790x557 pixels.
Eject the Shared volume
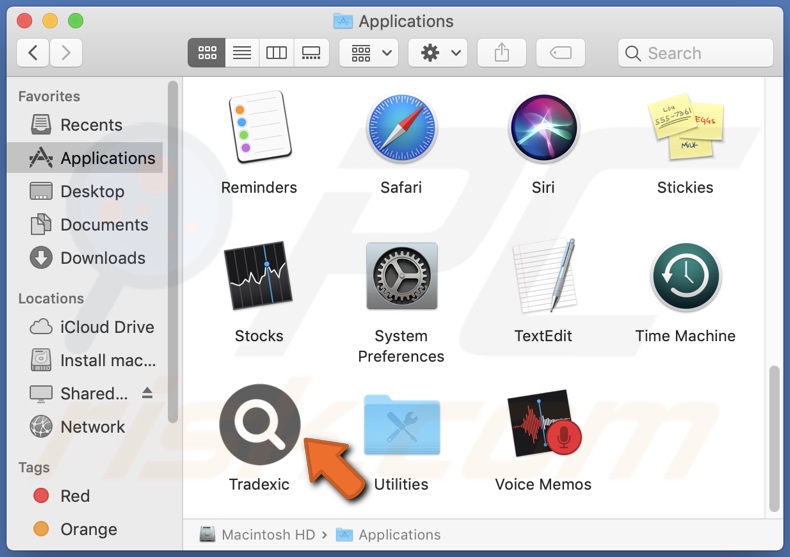click(147, 392)
